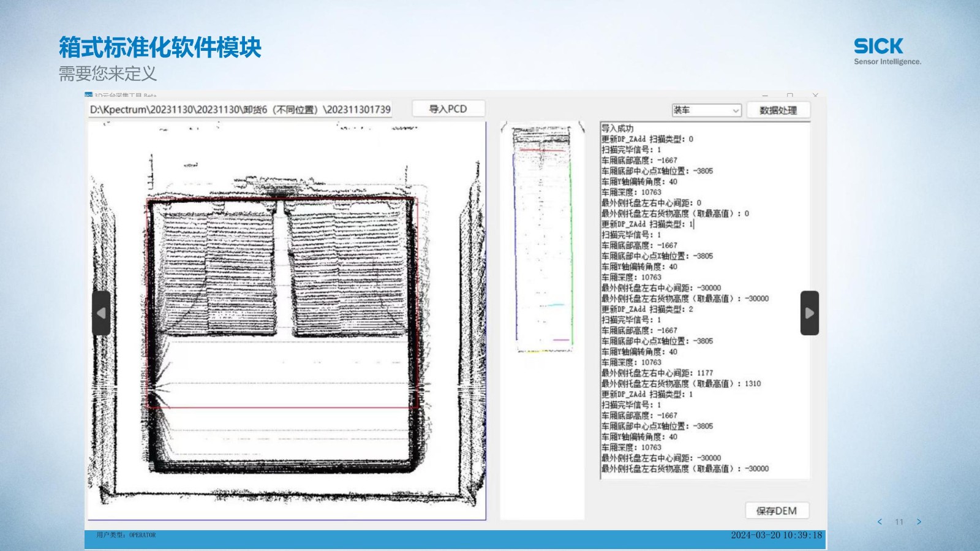
Task: Save results with the 保存DEM button
Action: [777, 511]
